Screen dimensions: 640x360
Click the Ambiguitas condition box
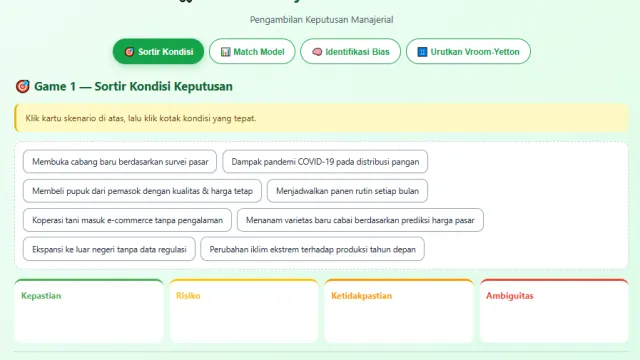554,311
